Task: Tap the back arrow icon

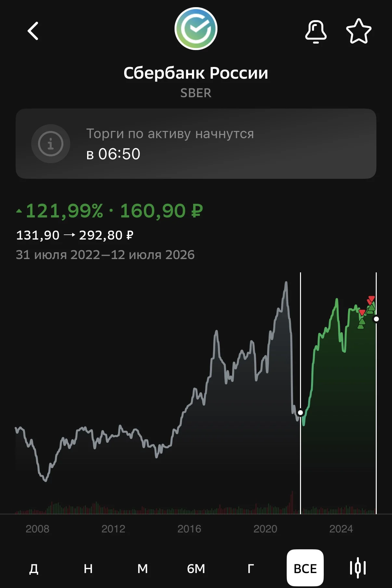Action: (33, 31)
